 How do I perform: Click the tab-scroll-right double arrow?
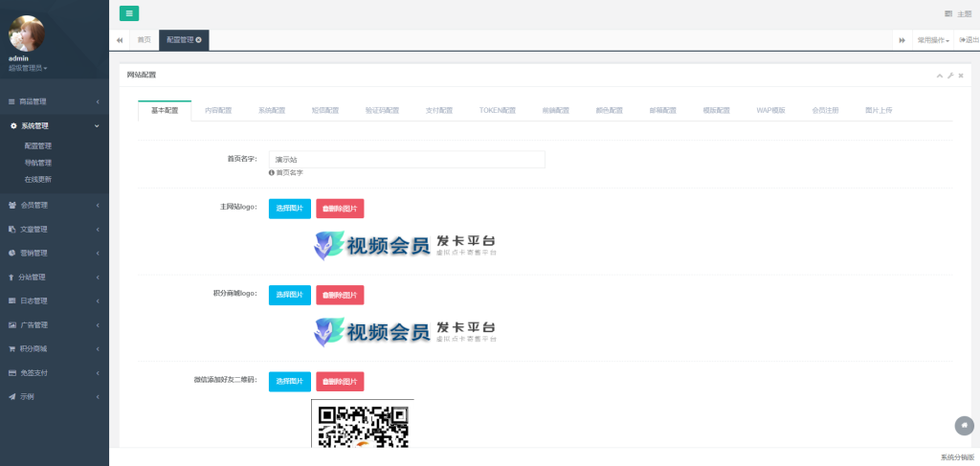(902, 40)
